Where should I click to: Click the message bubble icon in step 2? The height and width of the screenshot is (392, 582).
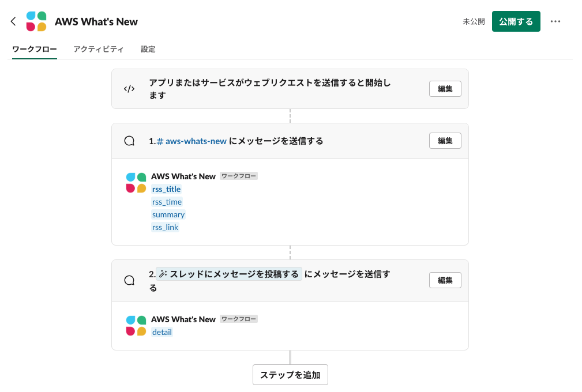click(129, 280)
